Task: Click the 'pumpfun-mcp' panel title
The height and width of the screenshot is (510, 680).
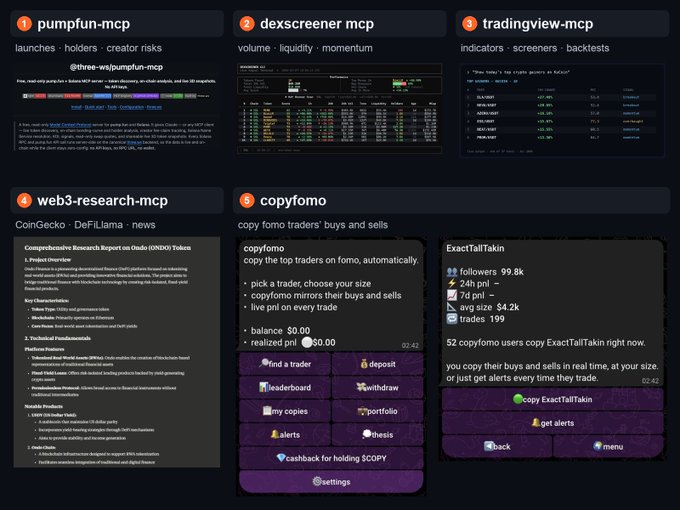Action: point(83,24)
